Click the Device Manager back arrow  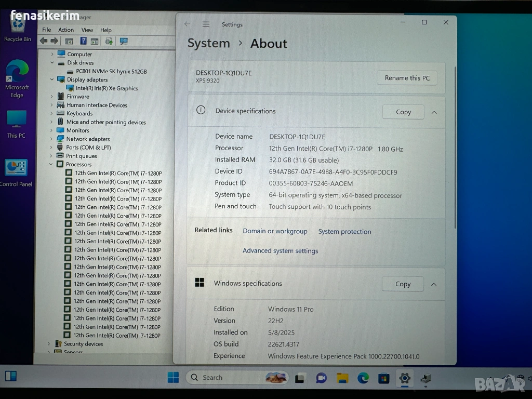click(44, 41)
